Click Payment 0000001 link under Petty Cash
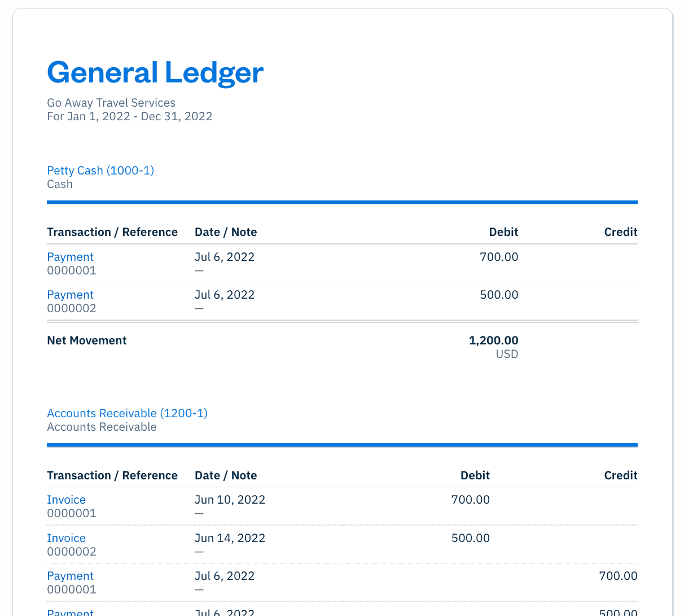Image resolution: width=684 pixels, height=616 pixels. point(70,257)
